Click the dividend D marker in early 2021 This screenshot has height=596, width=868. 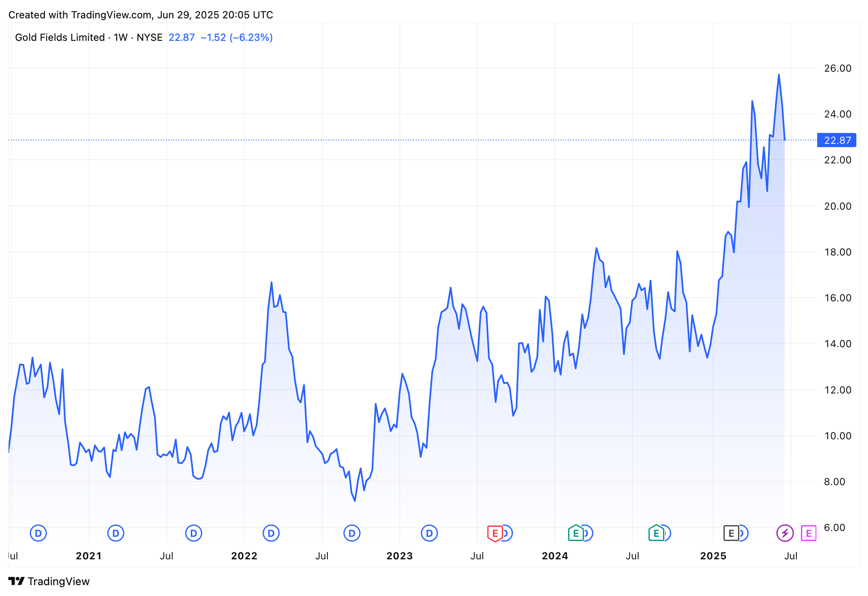pos(116,533)
